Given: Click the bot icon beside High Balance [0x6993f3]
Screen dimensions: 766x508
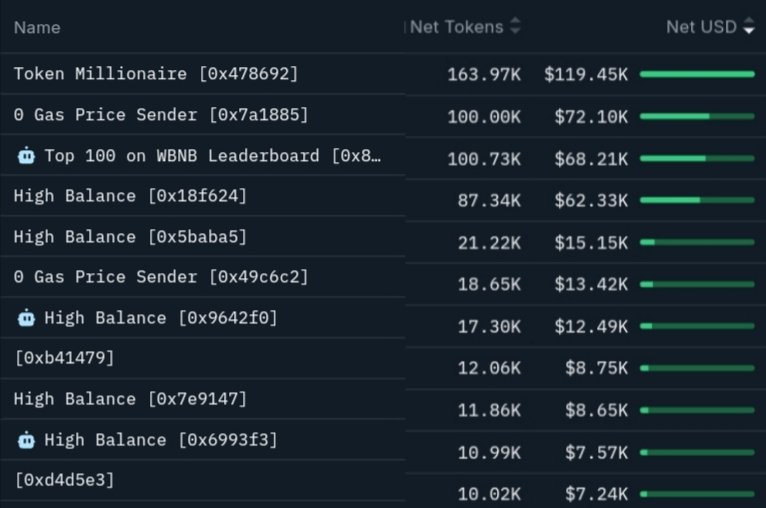Looking at the screenshot, I should coord(27,440).
